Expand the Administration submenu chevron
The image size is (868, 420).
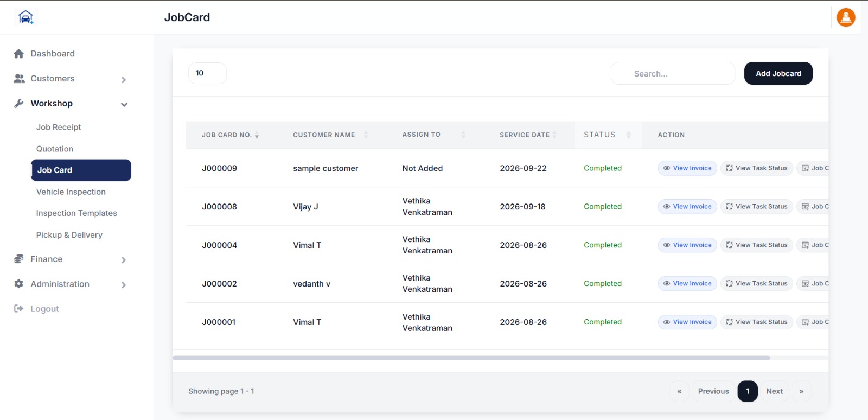pos(124,285)
